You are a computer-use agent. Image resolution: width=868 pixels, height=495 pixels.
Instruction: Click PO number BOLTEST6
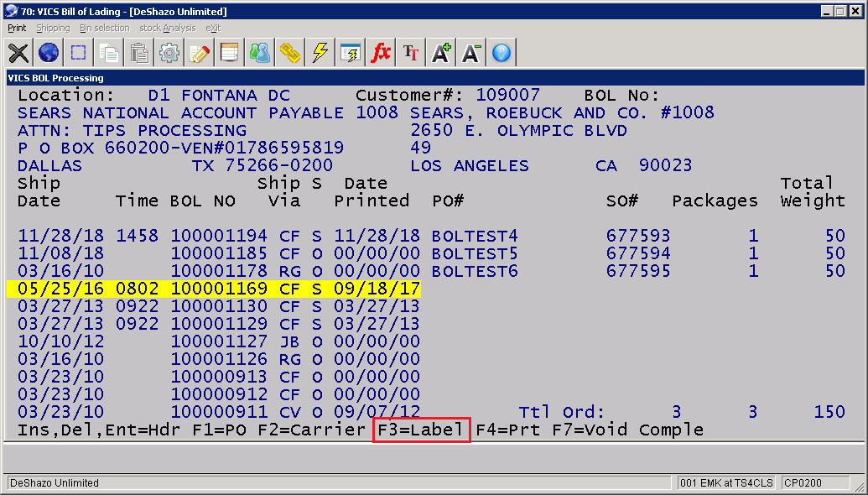point(475,272)
